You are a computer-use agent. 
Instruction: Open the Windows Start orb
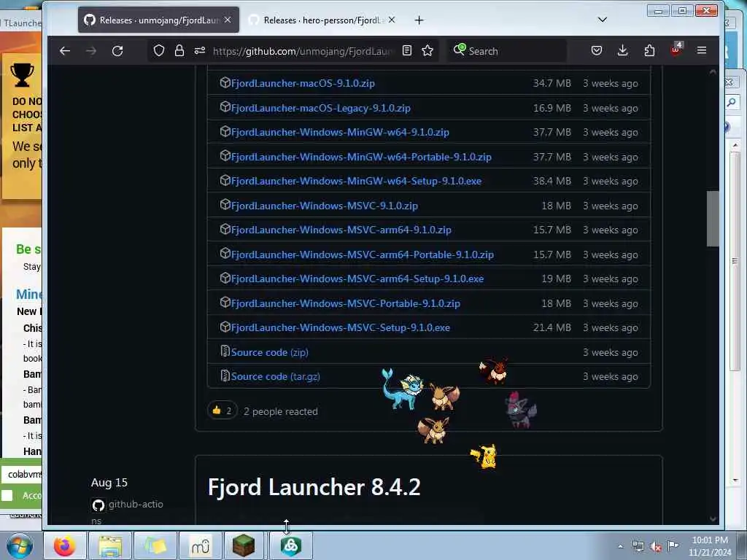(20, 545)
